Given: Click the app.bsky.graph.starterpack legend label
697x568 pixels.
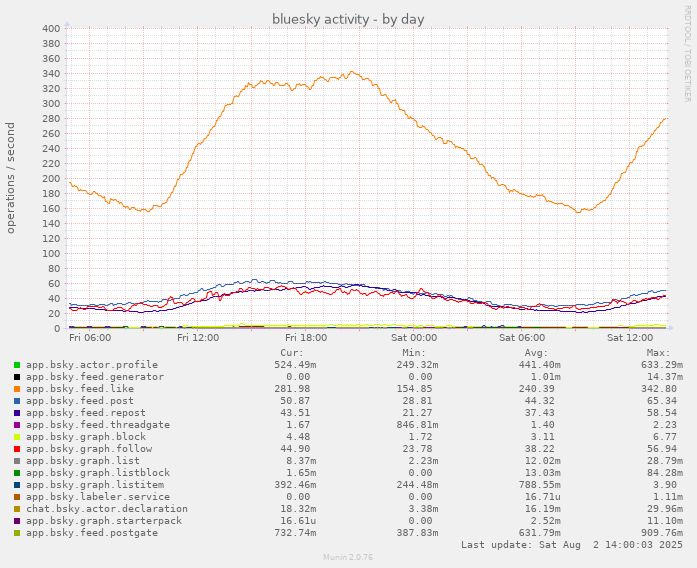Looking at the screenshot, I should (104, 521).
